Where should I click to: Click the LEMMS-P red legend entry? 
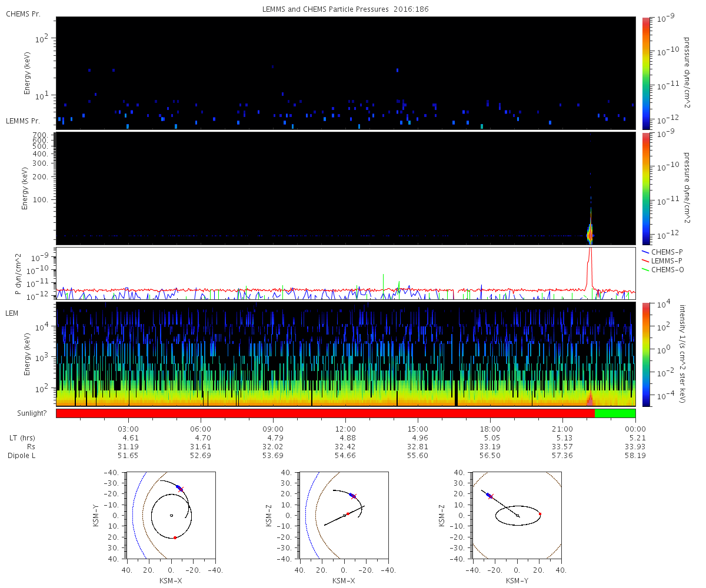point(667,260)
